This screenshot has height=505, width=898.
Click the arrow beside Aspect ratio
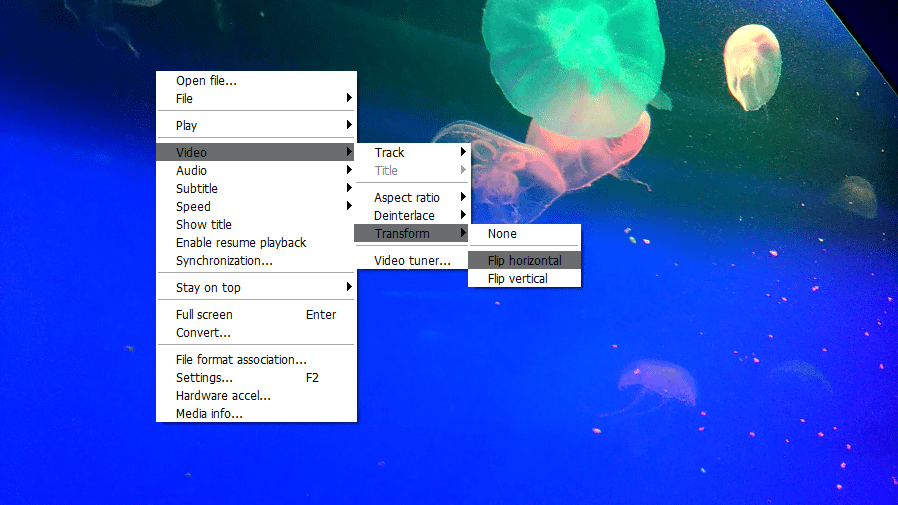click(x=463, y=197)
